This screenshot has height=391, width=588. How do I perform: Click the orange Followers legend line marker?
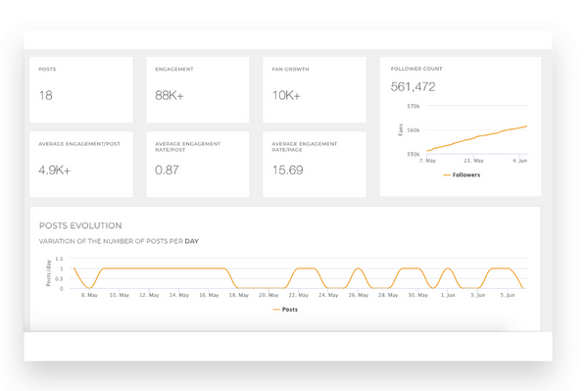[447, 175]
